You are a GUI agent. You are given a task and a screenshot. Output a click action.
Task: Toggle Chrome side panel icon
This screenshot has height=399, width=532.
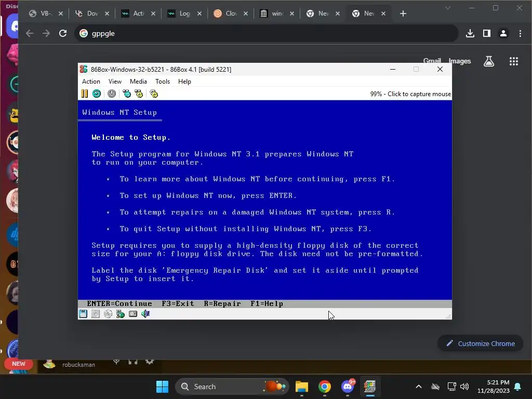(x=486, y=33)
